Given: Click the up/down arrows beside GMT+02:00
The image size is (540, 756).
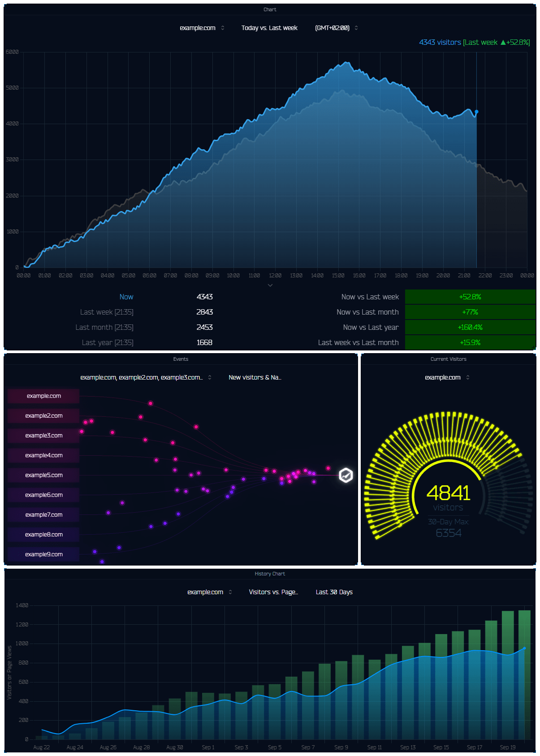Looking at the screenshot, I should click(x=356, y=28).
